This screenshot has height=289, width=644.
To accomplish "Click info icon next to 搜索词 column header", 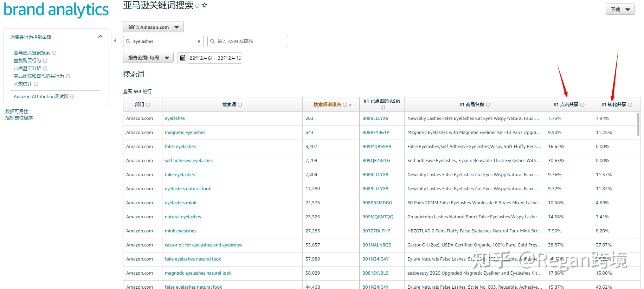I will pos(240,105).
